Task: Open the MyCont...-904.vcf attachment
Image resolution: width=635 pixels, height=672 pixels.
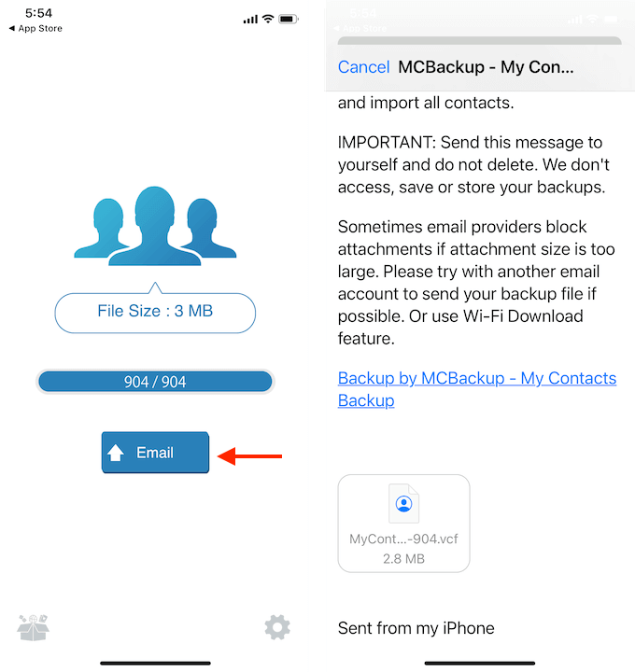Action: [403, 524]
